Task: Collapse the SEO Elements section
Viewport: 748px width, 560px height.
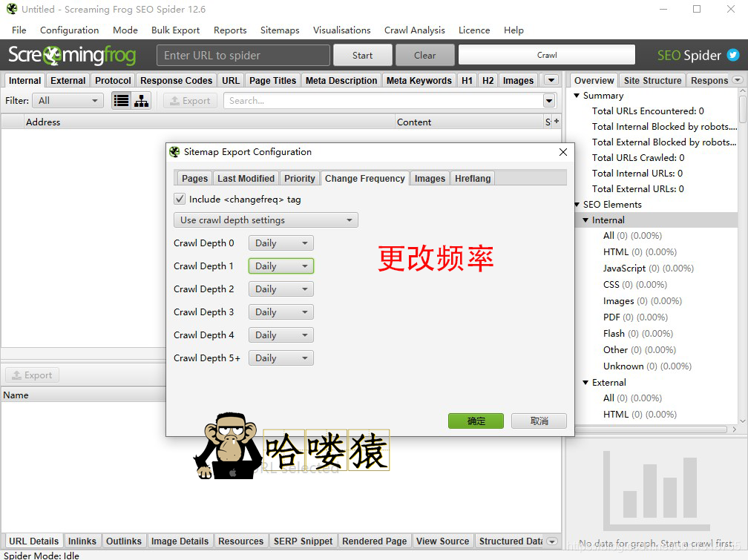Action: [x=577, y=204]
